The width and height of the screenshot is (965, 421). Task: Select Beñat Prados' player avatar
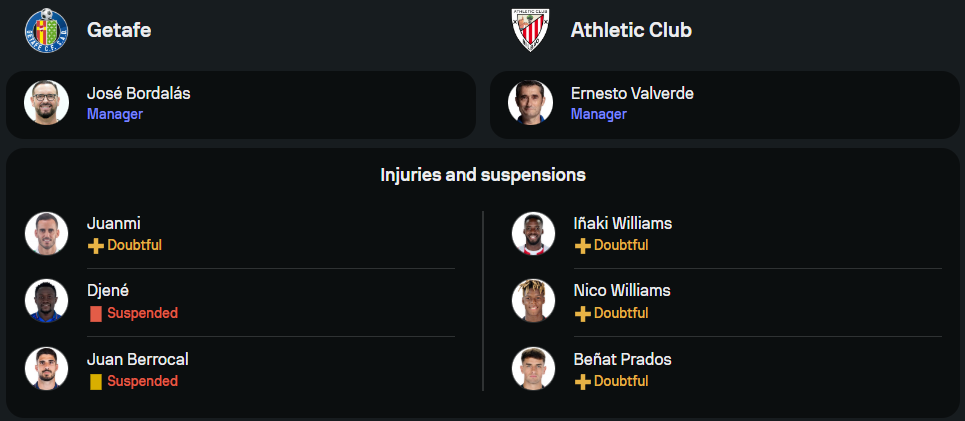tap(533, 369)
